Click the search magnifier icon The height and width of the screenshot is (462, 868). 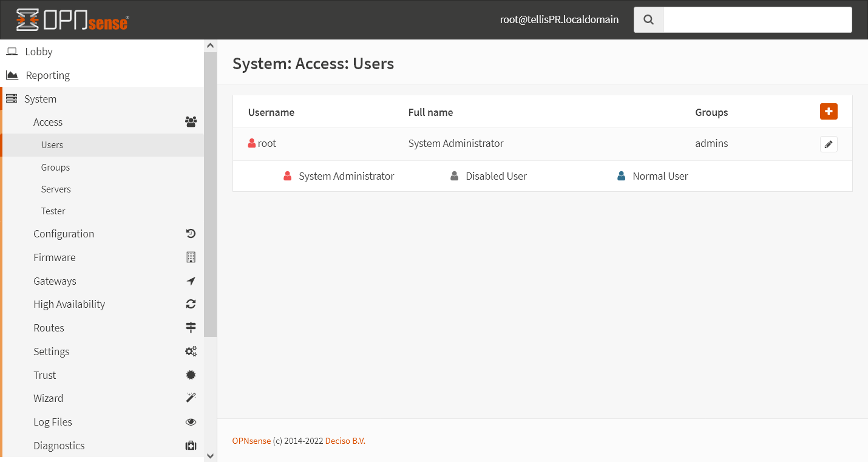click(x=648, y=19)
